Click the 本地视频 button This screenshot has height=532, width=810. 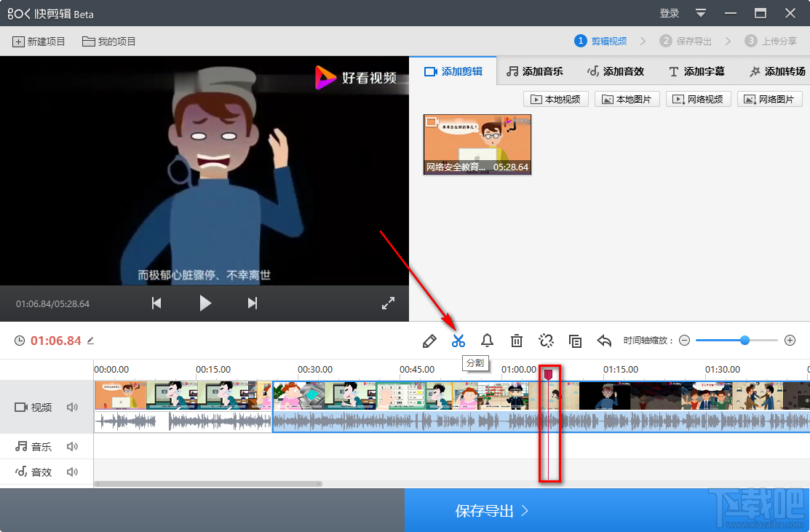tap(556, 99)
